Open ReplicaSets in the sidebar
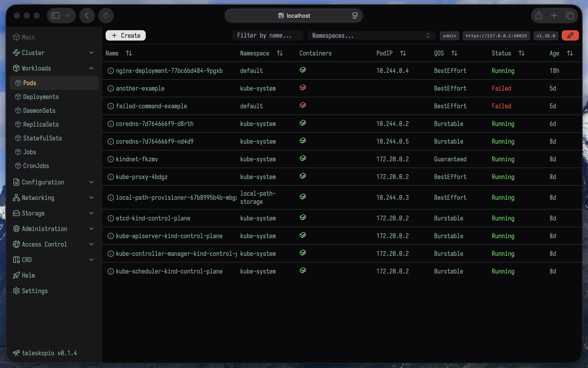The height and width of the screenshot is (368, 588). coord(54,124)
